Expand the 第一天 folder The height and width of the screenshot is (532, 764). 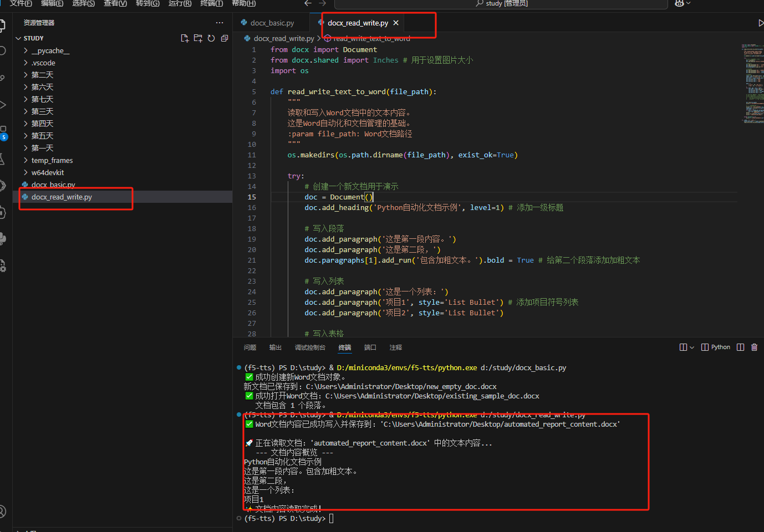(x=123, y=148)
